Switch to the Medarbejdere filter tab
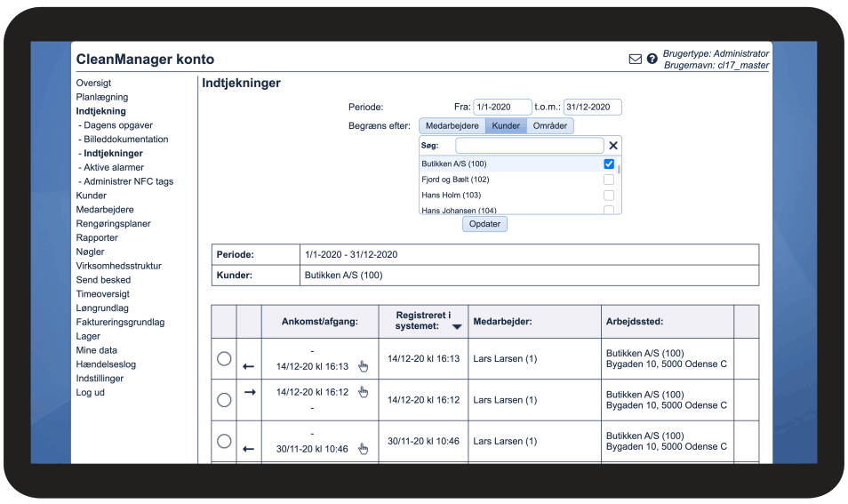Image resolution: width=848 pixels, height=504 pixels. 452,126
